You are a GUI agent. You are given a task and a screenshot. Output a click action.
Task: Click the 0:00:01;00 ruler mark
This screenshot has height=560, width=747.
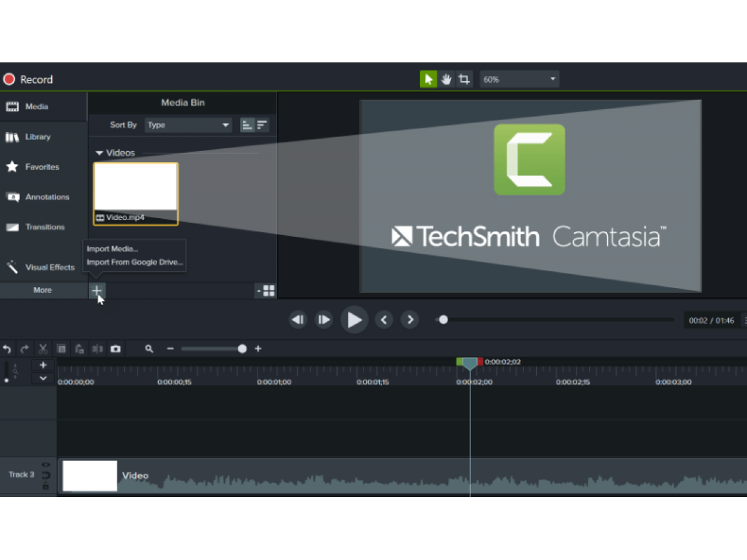pos(274,382)
